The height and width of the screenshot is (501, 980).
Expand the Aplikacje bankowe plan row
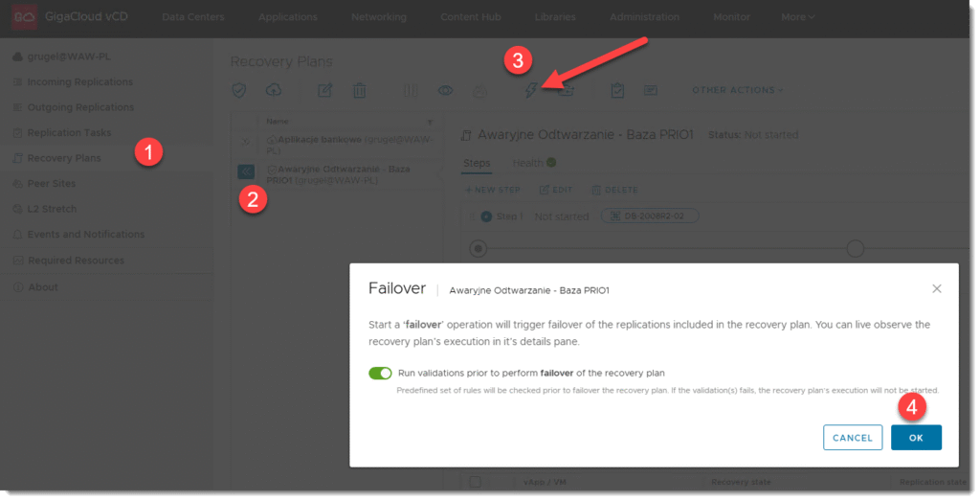click(245, 142)
